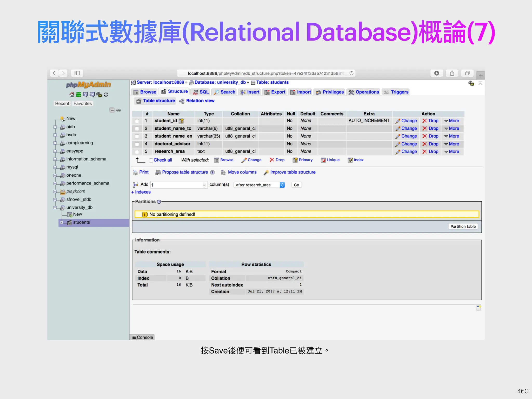Click Index in With selected actions
Screen dimensions: 532x399
pyautogui.click(x=356, y=160)
